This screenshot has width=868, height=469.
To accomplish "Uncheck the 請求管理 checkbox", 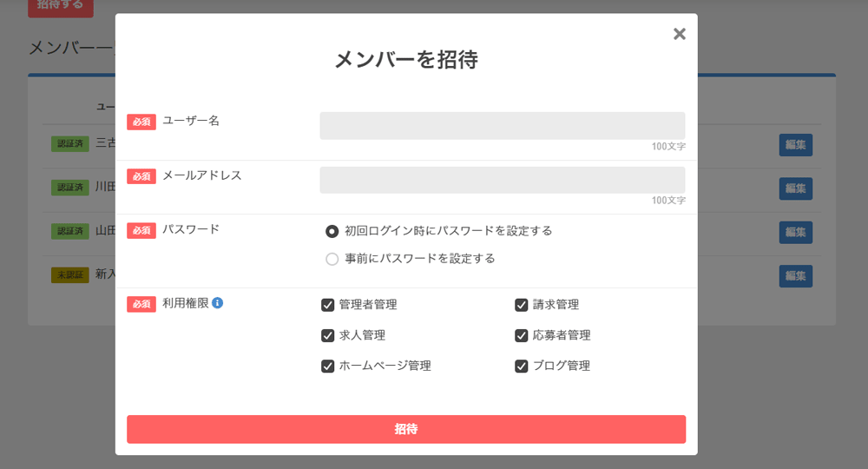I will point(522,305).
